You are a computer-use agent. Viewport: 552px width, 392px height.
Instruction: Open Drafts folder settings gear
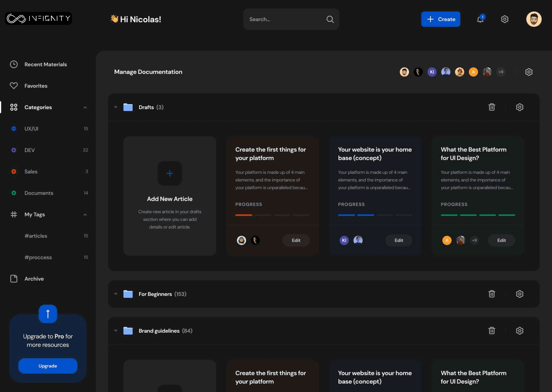[519, 107]
